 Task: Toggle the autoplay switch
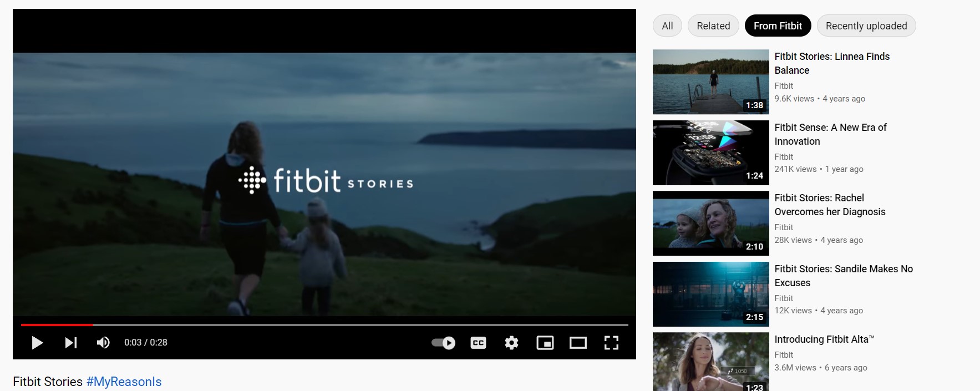[443, 343]
